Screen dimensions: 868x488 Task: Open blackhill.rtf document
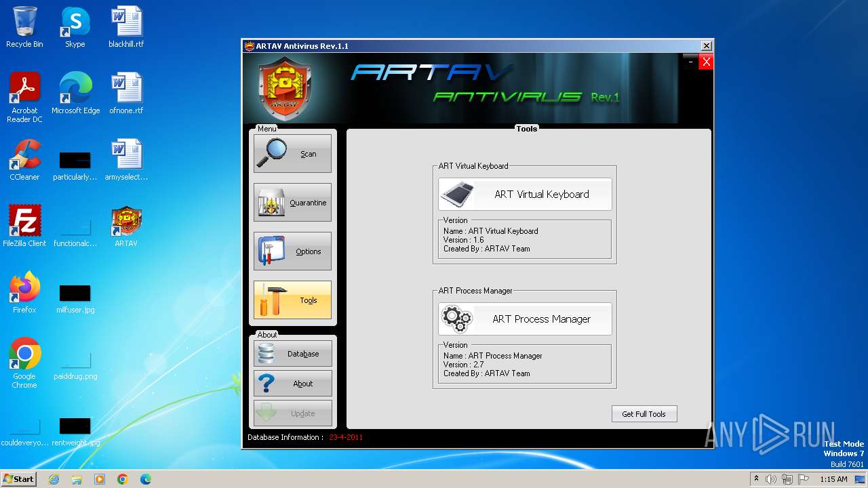[x=126, y=27]
